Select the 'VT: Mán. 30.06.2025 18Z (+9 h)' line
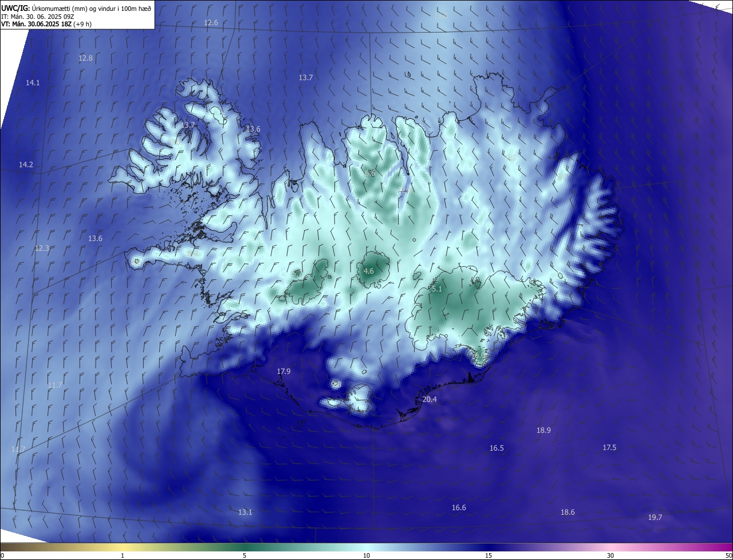Viewport: 733px width, 560px height. point(46,24)
